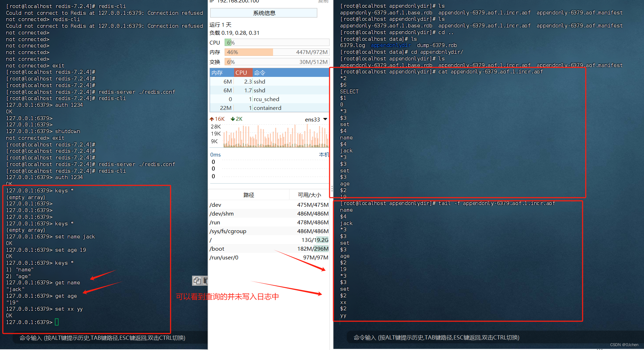The width and height of the screenshot is (644, 350).
Task: Focus the left terminal command input field
Action: pos(111,338)
